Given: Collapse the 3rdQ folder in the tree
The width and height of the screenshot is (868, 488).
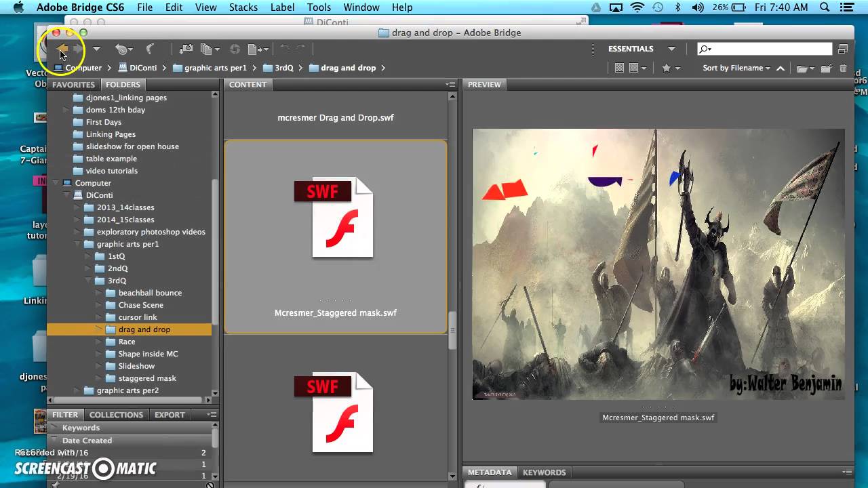Looking at the screenshot, I should 88,281.
